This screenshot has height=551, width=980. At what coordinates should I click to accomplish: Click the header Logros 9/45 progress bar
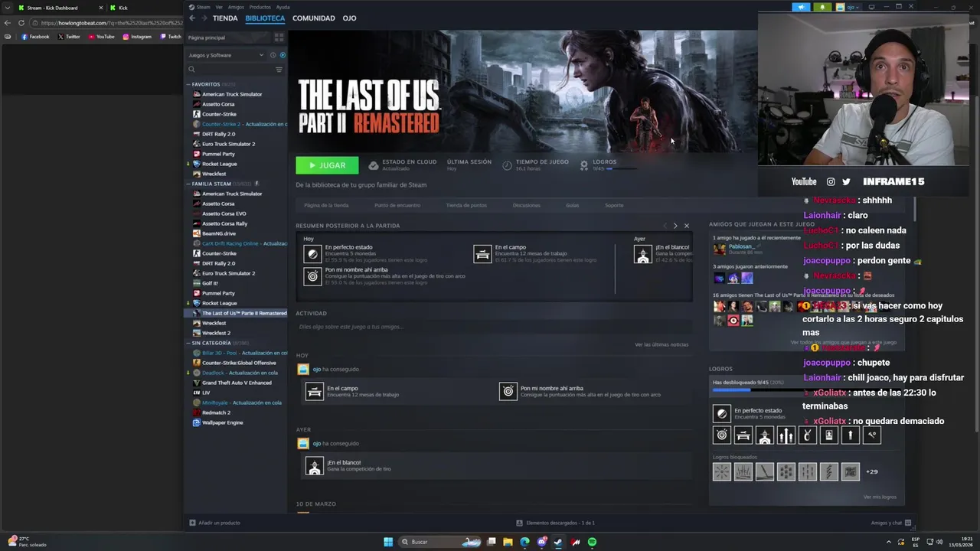(x=621, y=168)
